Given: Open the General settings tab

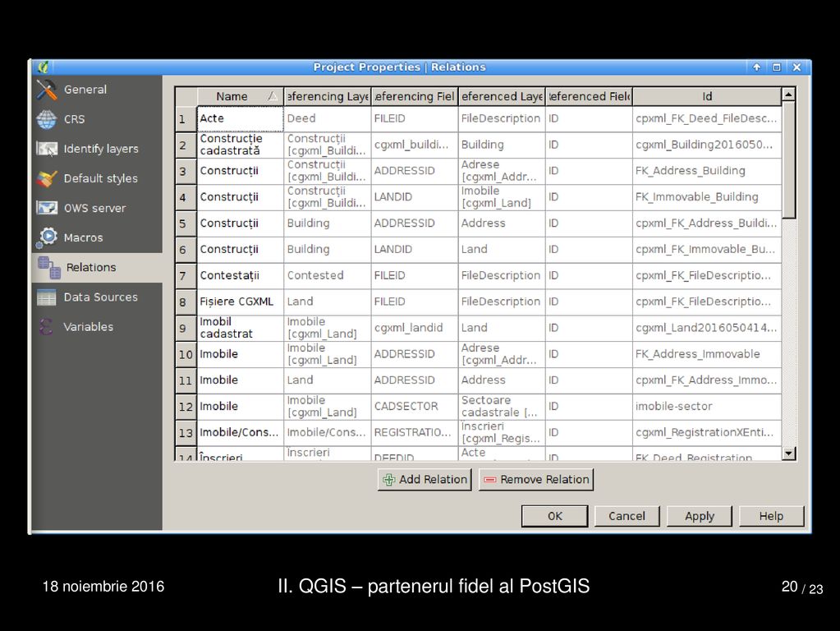Looking at the screenshot, I should coord(97,90).
